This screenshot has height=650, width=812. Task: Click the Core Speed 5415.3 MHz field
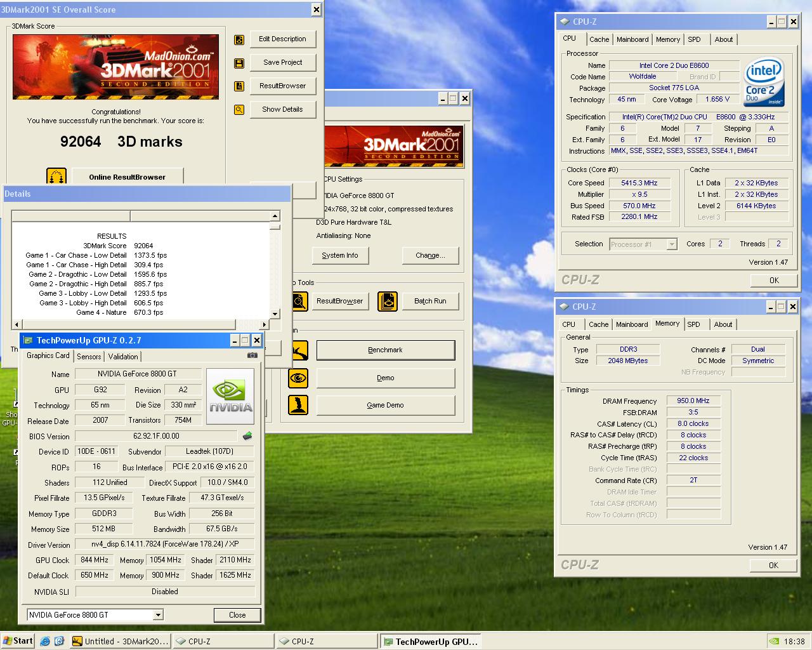[639, 183]
